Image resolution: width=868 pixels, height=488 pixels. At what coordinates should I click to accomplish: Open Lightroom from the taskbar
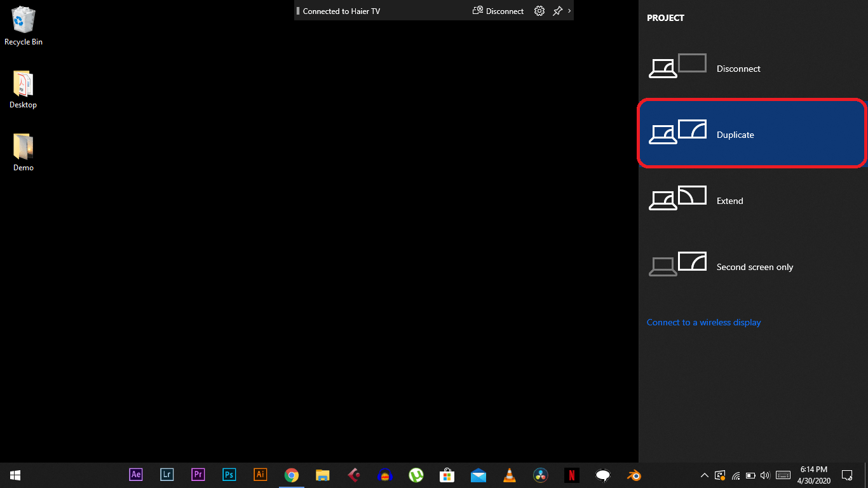tap(166, 475)
